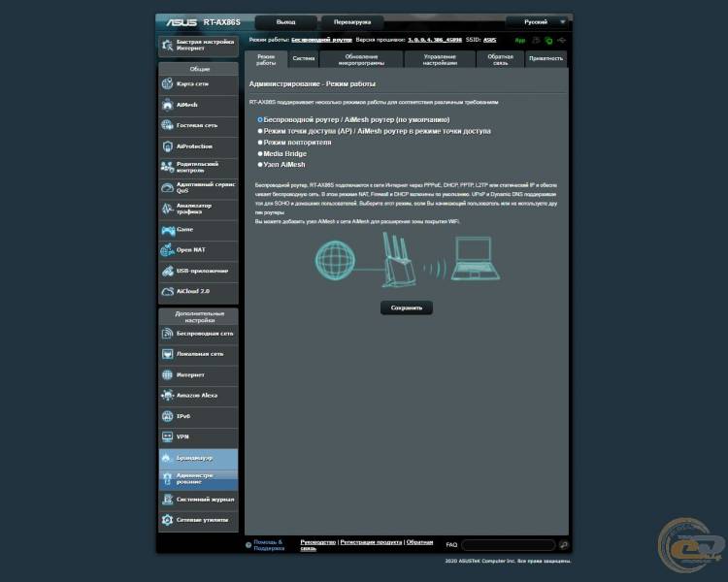
Task: Open Беспроводной роутер mode link in header
Action: (321, 40)
